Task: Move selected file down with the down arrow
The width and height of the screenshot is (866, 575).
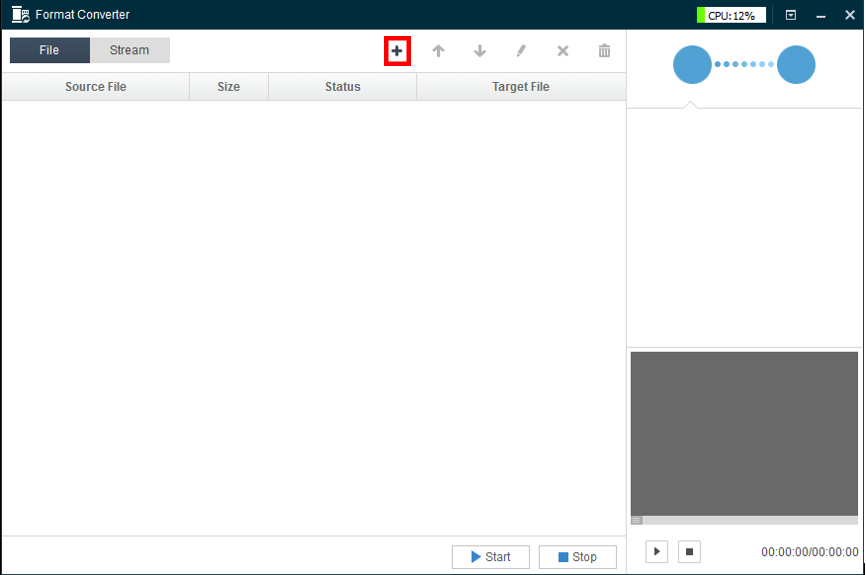Action: [x=480, y=51]
